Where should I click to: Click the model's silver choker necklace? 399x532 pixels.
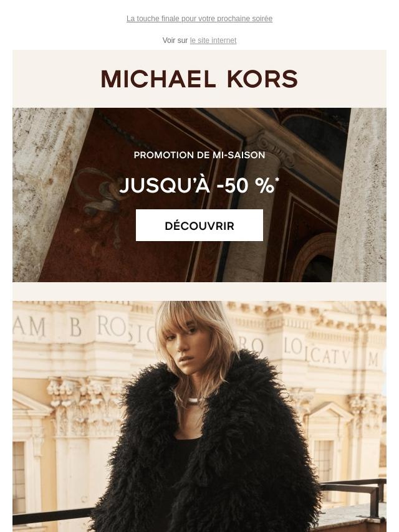[x=193, y=401]
